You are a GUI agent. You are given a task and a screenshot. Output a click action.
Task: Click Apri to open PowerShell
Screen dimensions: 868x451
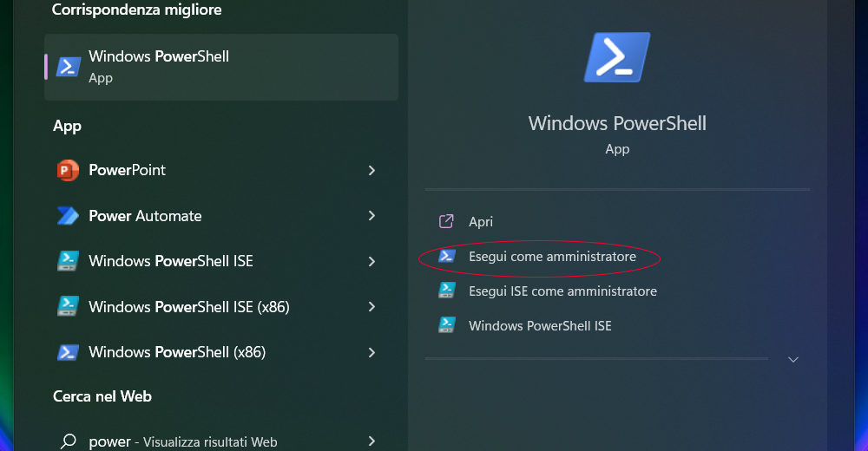[x=481, y=222]
